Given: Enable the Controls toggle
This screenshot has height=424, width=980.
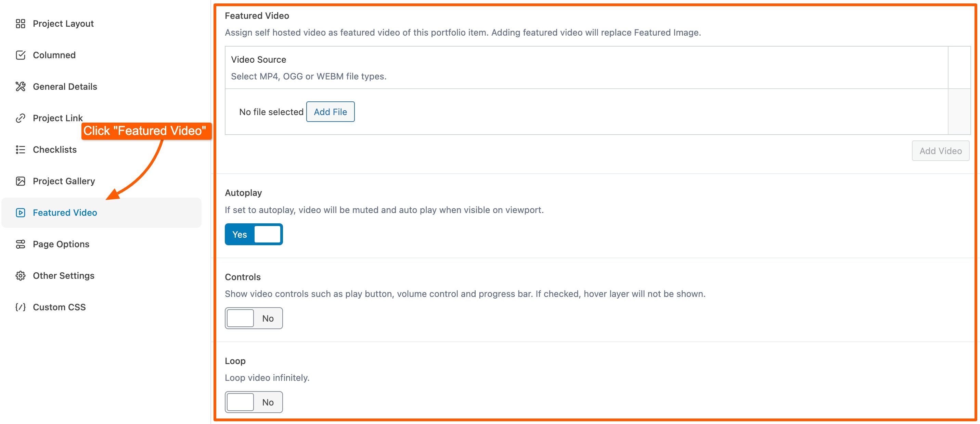Looking at the screenshot, I should tap(254, 318).
